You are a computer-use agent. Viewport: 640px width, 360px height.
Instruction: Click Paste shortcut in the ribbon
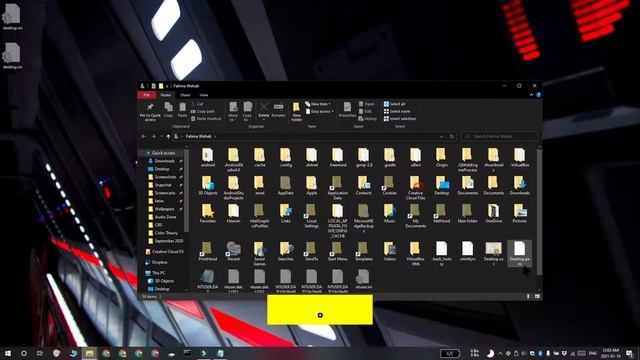(x=206, y=119)
